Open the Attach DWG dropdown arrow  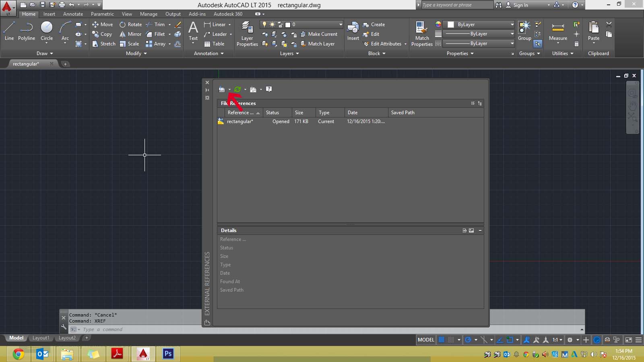[229, 89]
